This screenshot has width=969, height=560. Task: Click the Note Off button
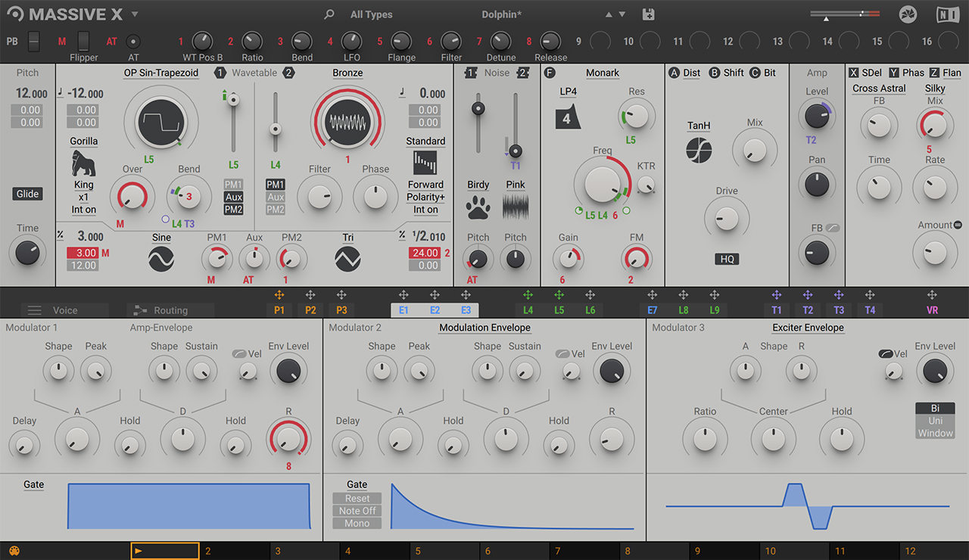click(357, 511)
